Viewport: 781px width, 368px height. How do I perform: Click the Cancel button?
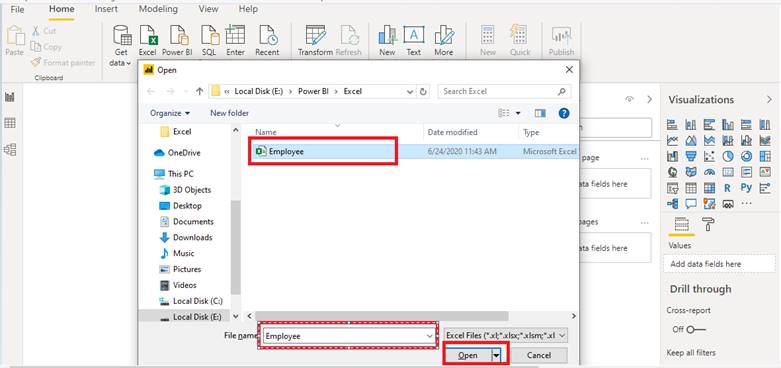[x=539, y=356]
